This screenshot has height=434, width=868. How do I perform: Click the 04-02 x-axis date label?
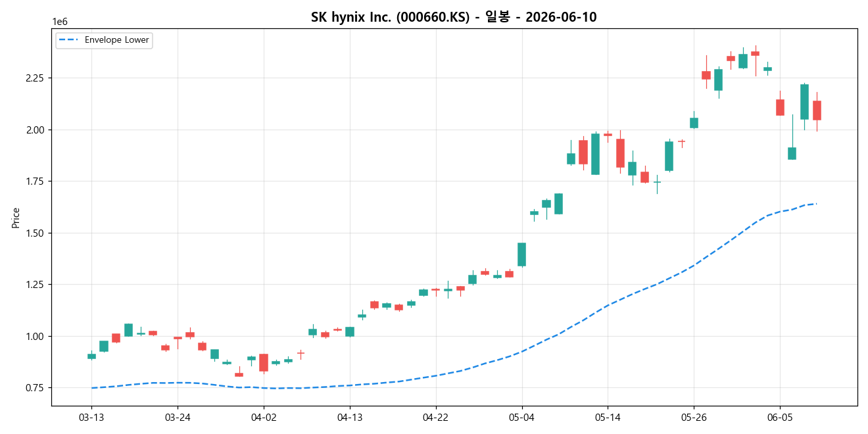point(264,418)
